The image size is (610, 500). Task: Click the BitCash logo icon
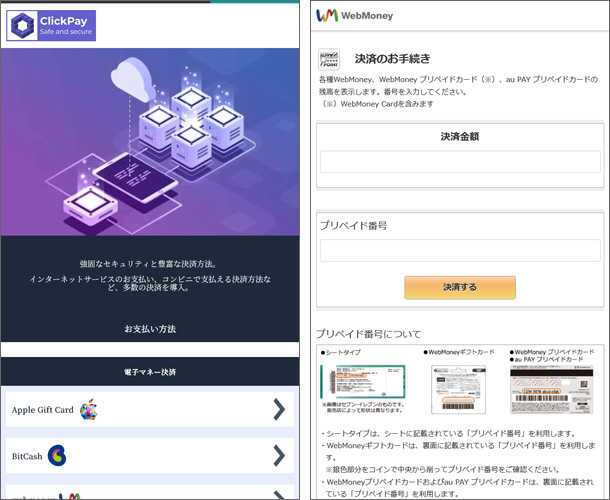click(57, 455)
